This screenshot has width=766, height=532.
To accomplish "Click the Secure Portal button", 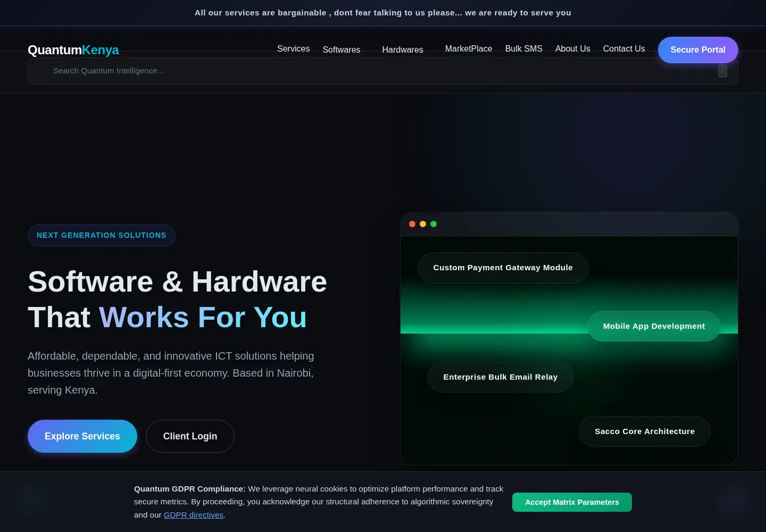I will point(698,50).
